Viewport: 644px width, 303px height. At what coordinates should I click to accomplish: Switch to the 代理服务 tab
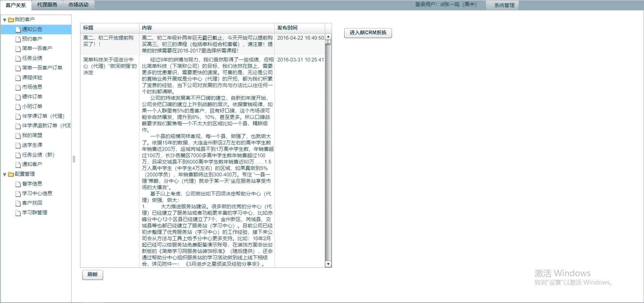click(47, 5)
